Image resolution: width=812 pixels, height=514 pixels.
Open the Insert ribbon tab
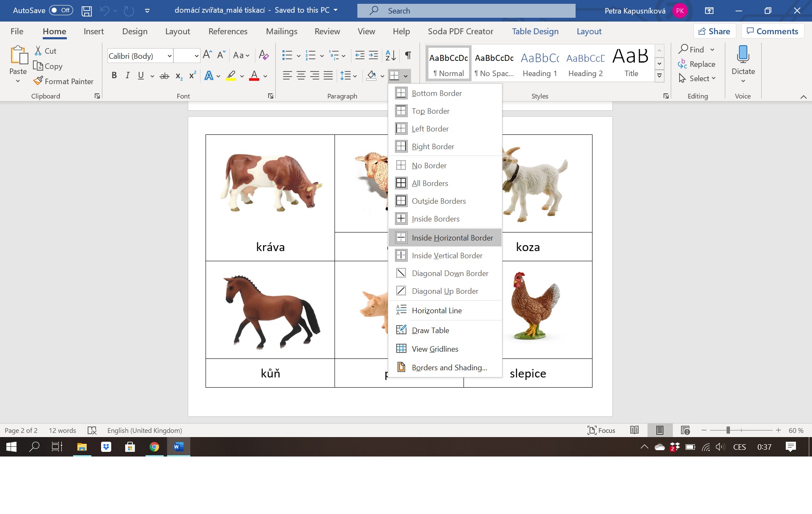(93, 31)
